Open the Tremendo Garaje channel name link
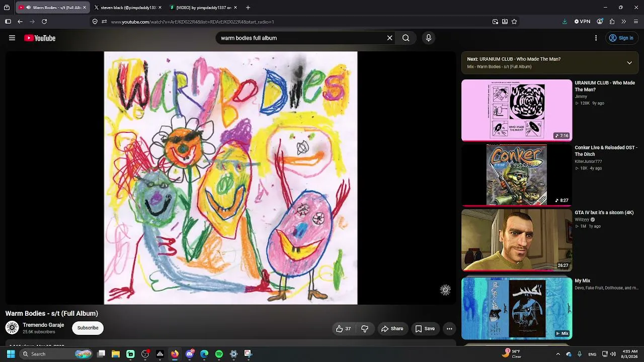Screen dimensions: 644x362 [x=43, y=325]
